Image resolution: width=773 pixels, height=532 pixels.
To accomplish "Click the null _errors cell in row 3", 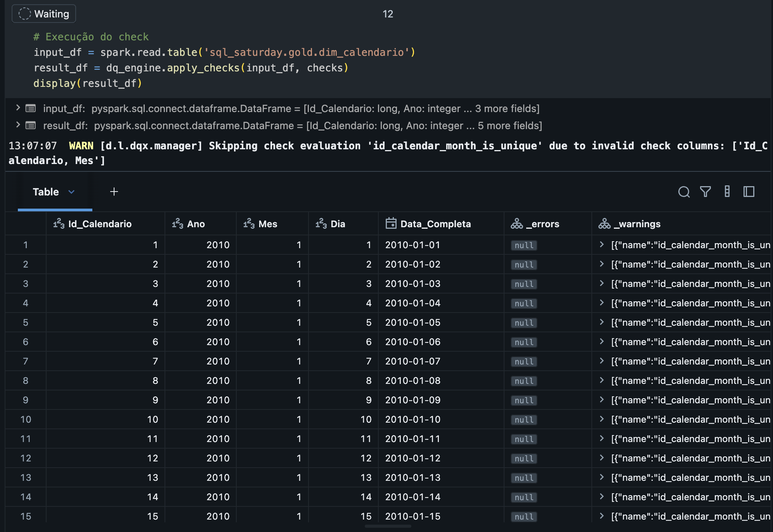I will [x=524, y=284].
